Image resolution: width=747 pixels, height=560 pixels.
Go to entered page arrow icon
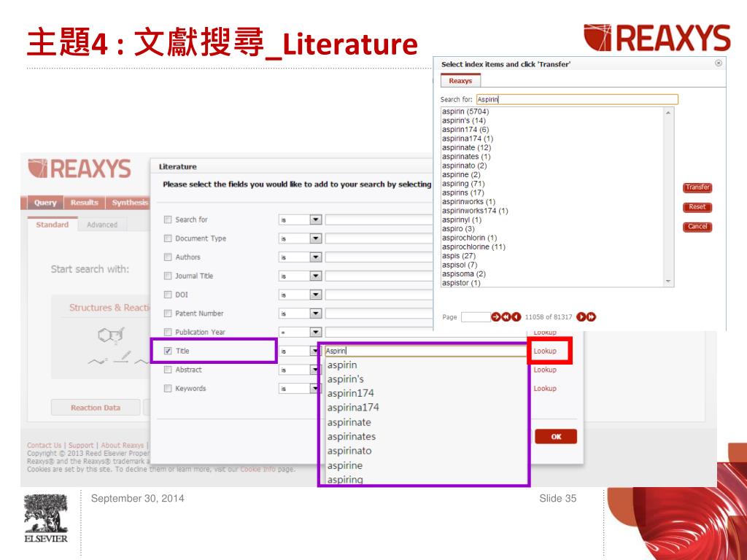tap(495, 317)
